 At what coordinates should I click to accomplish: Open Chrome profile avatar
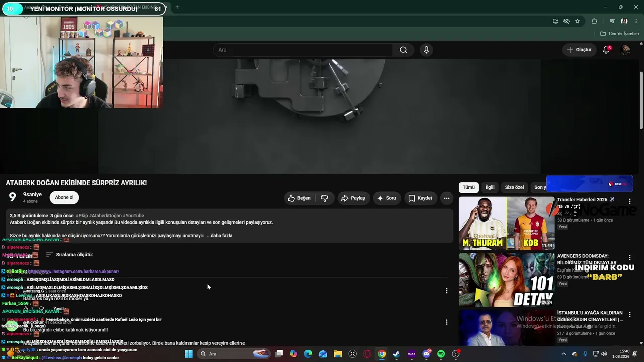pos(624,21)
